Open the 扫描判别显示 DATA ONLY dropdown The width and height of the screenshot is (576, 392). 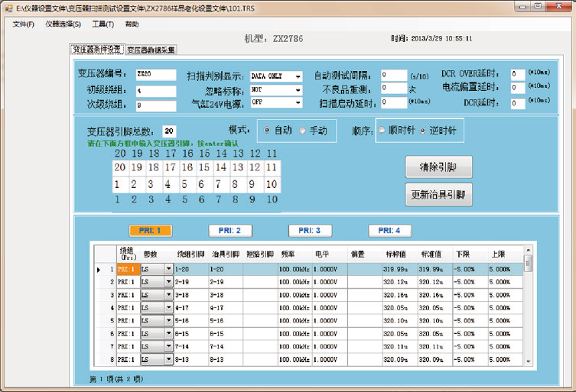(297, 76)
